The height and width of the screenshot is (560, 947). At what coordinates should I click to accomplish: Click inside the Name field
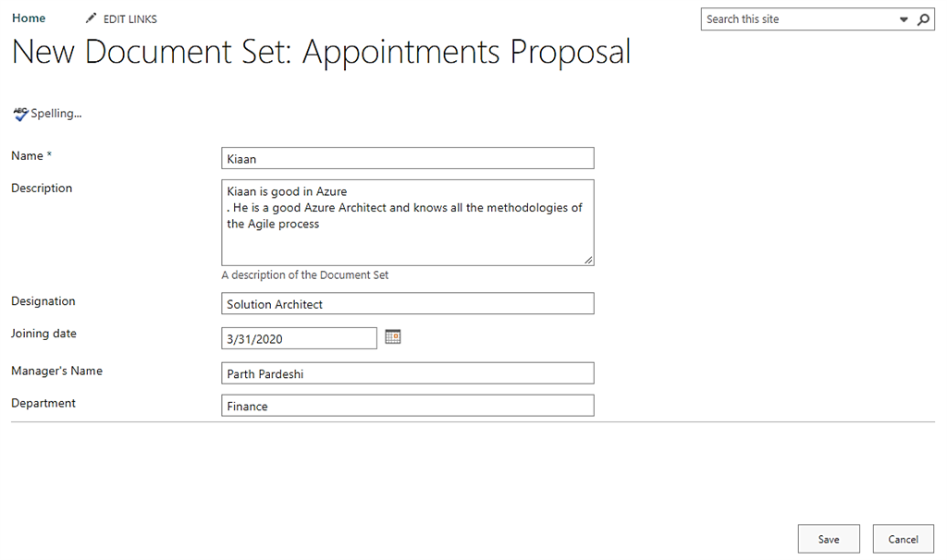click(x=407, y=157)
